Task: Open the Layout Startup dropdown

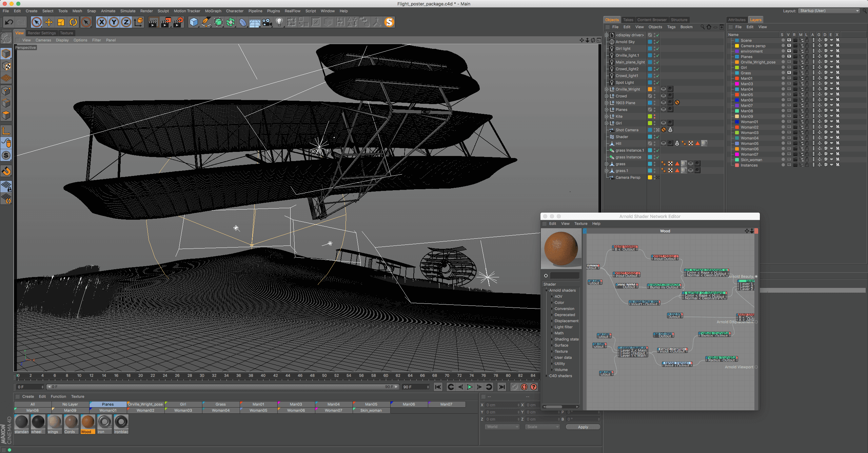Action: [x=829, y=11]
